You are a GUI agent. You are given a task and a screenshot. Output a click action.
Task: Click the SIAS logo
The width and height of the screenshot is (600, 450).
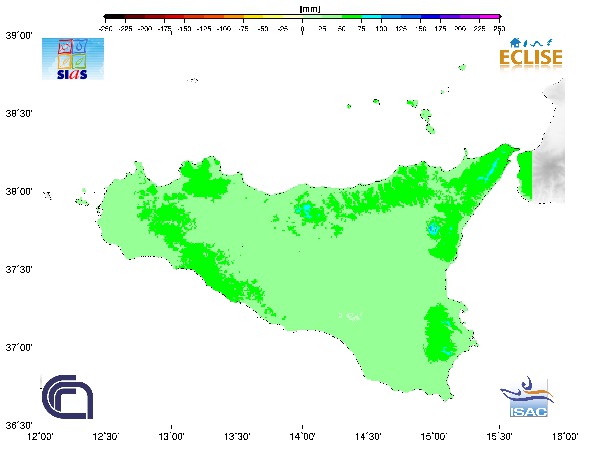point(73,59)
